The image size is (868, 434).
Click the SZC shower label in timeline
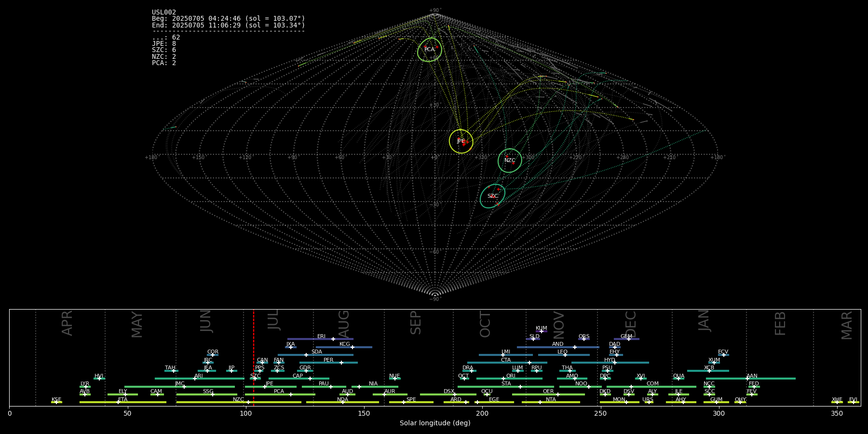pyautogui.click(x=256, y=376)
